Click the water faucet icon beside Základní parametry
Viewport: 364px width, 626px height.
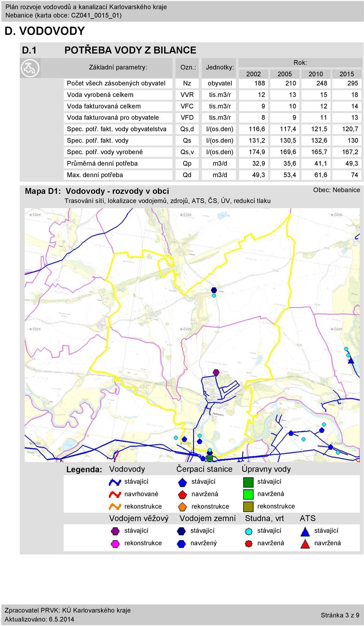tap(30, 68)
